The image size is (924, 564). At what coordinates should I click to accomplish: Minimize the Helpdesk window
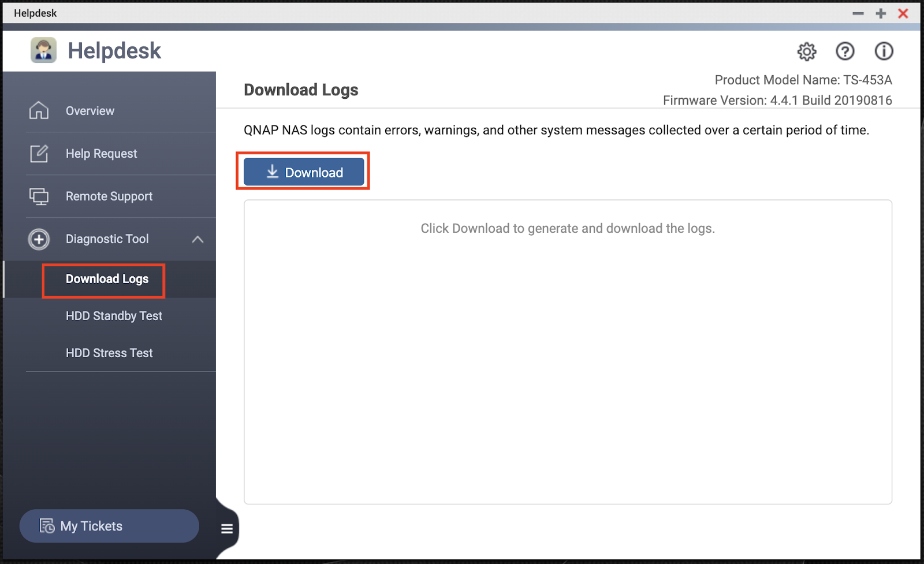pos(858,13)
